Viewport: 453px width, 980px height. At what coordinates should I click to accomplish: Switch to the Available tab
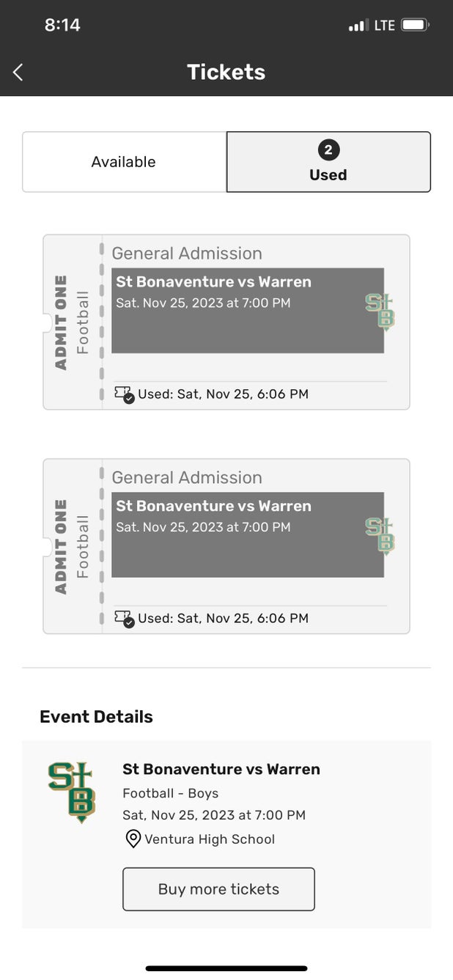(x=124, y=162)
